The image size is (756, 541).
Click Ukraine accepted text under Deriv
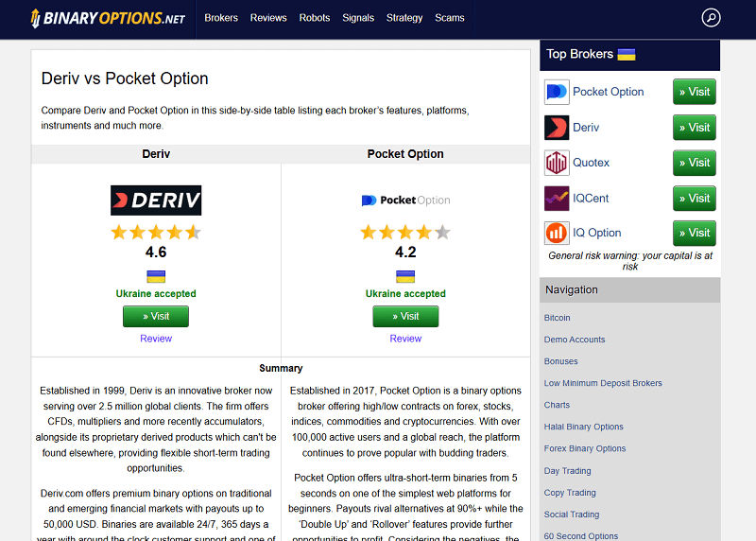(156, 294)
